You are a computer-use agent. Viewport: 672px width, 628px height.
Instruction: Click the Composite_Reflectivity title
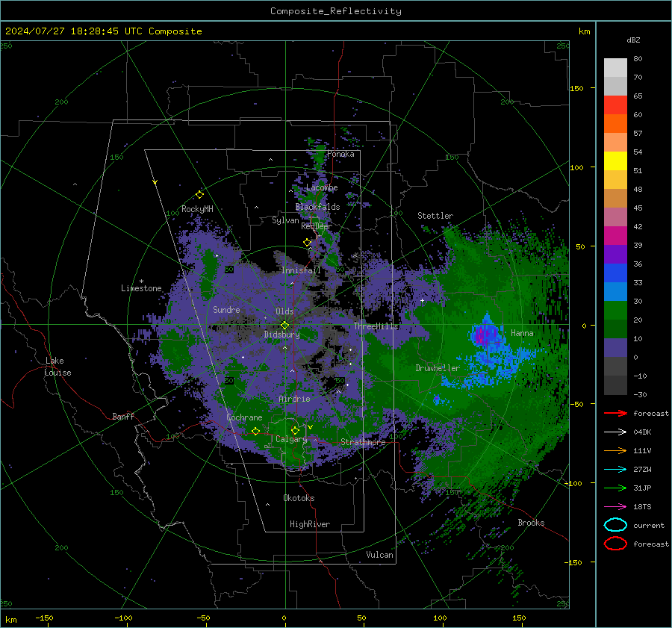click(x=336, y=11)
